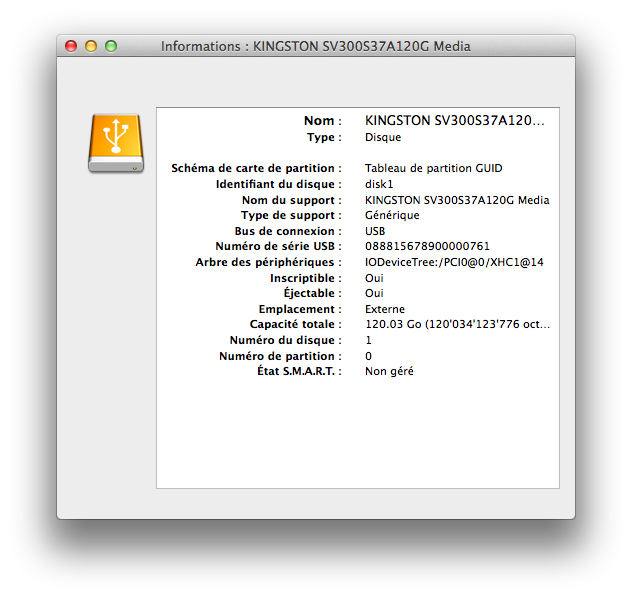Click the 'Inscriptible' label
This screenshot has width=632, height=598.
click(305, 278)
